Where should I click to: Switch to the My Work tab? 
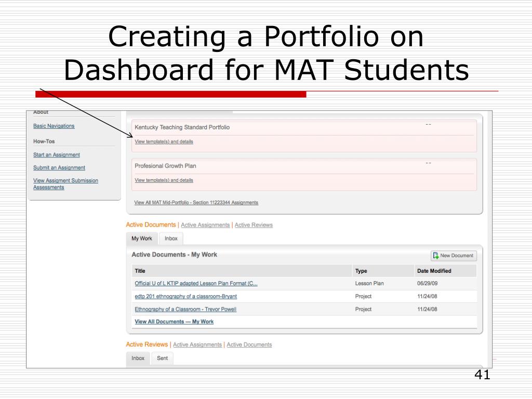point(142,238)
